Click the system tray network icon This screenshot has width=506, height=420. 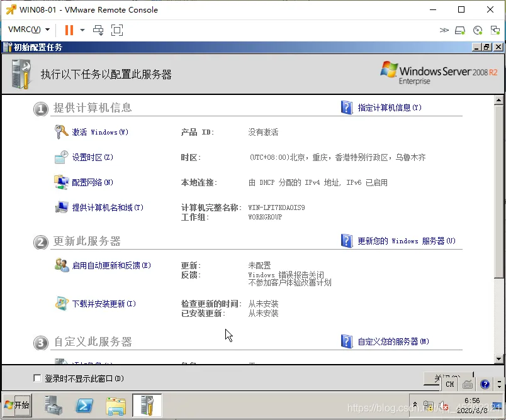pyautogui.click(x=428, y=406)
